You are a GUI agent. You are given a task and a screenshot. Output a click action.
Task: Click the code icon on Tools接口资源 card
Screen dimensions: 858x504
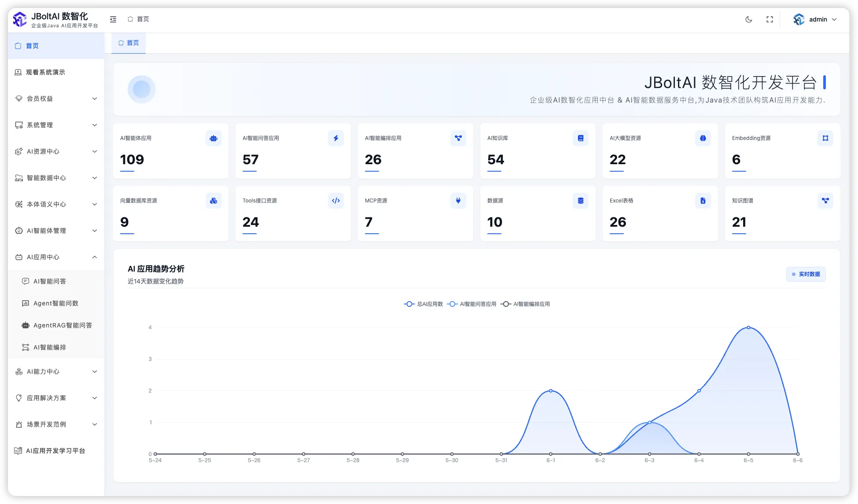coord(336,201)
